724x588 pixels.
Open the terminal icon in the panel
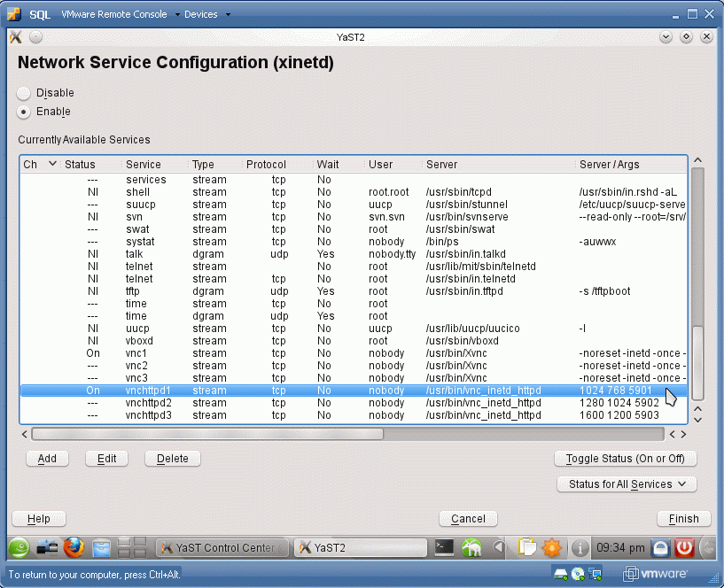pos(444,548)
